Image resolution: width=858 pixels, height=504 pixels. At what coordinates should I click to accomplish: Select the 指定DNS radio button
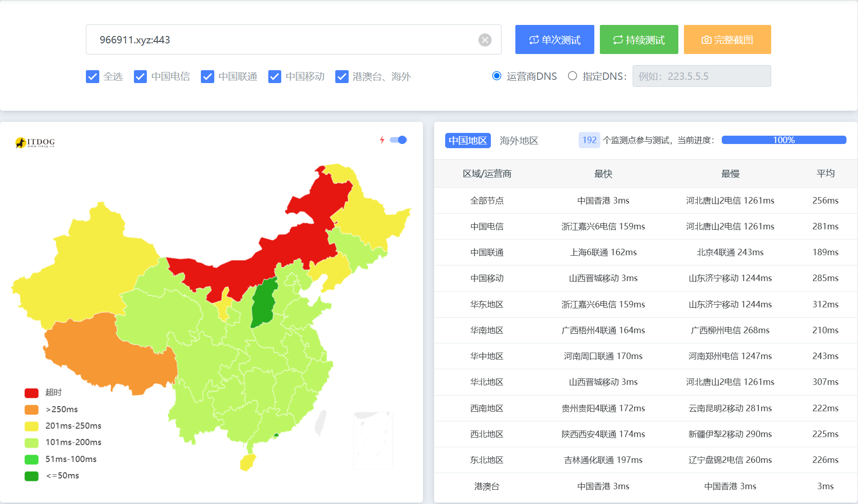[573, 76]
